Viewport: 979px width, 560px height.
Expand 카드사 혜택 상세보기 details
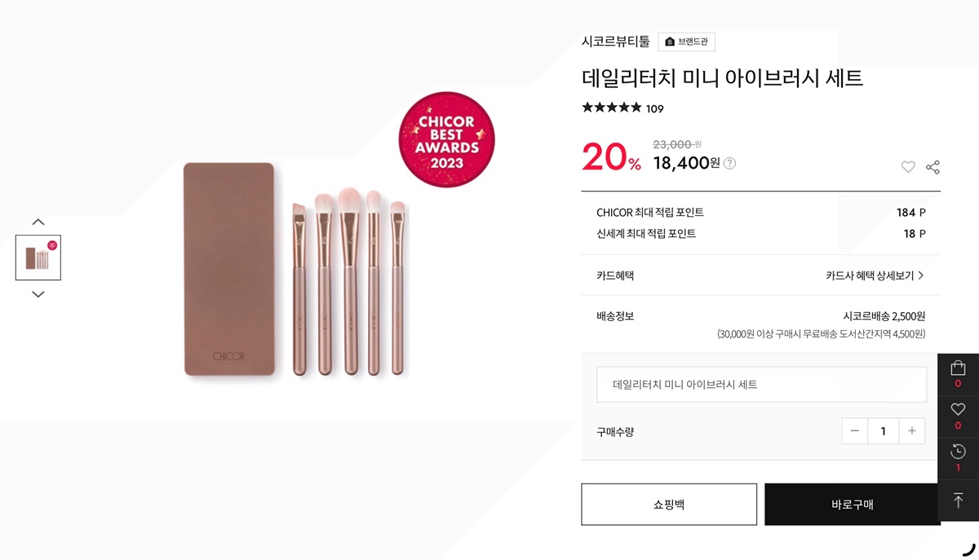(875, 276)
